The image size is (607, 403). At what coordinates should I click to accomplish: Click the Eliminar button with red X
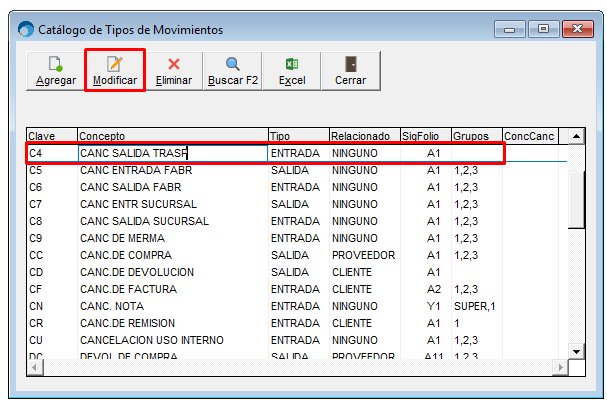[174, 71]
